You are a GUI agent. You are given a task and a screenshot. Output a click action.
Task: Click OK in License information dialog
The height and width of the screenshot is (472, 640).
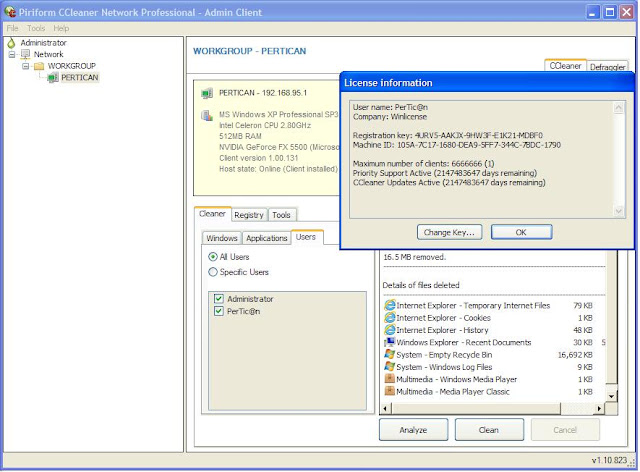click(x=521, y=232)
